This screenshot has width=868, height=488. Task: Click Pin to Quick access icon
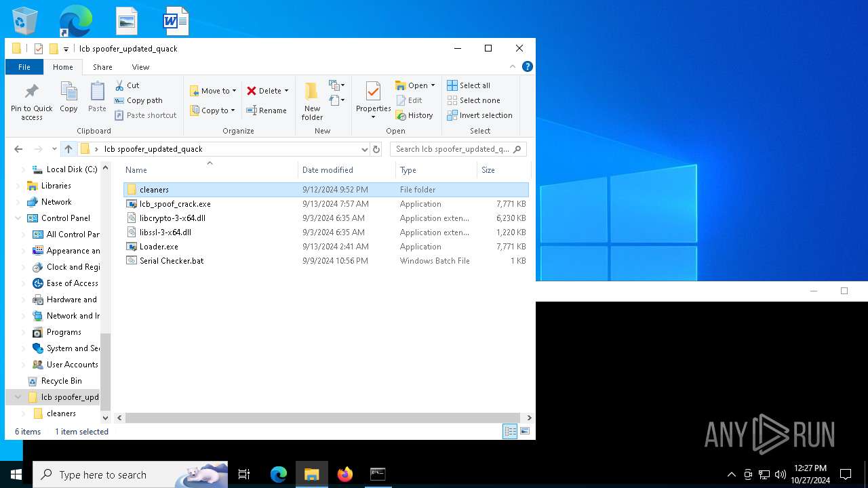click(x=31, y=91)
